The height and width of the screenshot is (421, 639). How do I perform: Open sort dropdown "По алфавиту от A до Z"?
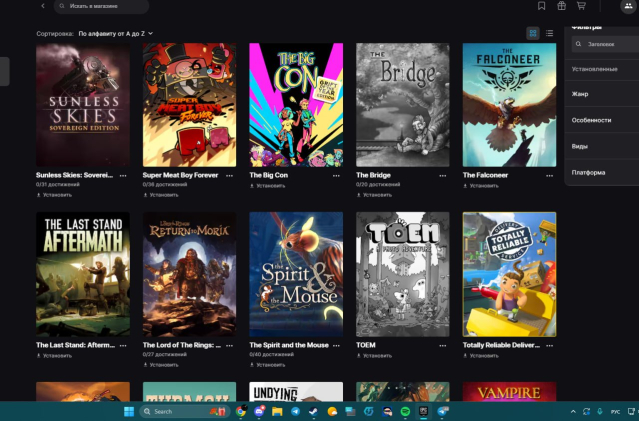click(x=115, y=33)
